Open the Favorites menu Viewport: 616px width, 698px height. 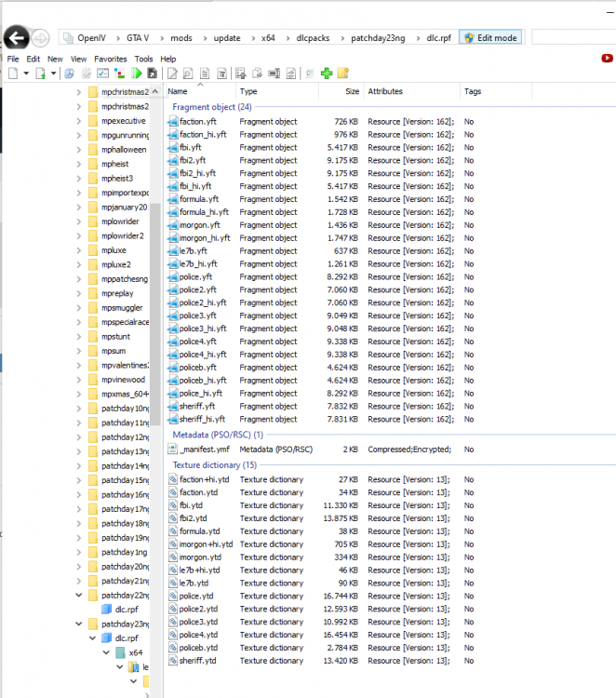click(x=111, y=59)
